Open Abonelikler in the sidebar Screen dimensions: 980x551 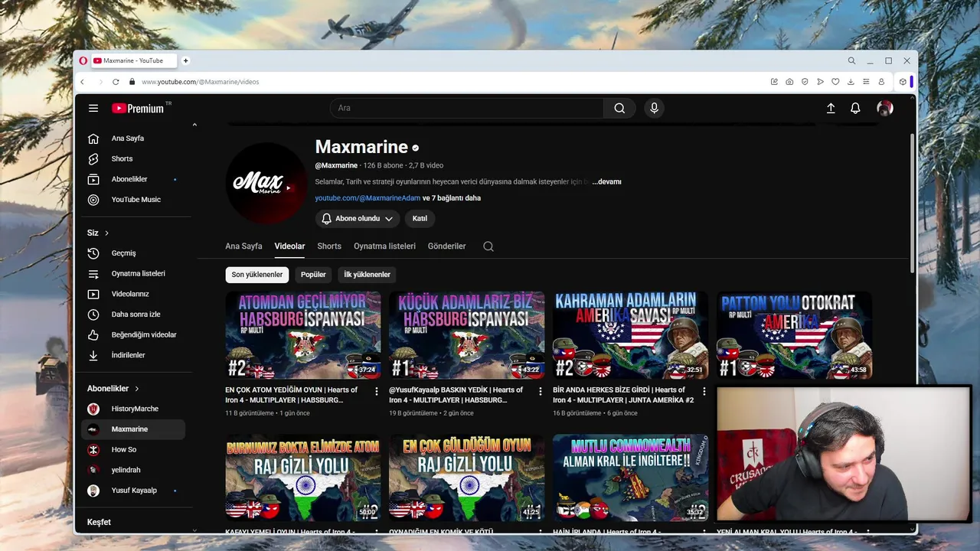pyautogui.click(x=133, y=179)
